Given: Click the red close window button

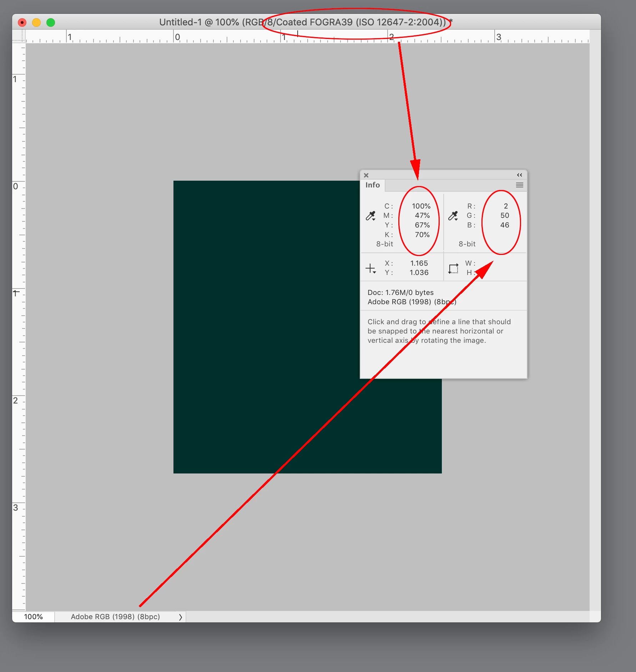Looking at the screenshot, I should pos(22,22).
